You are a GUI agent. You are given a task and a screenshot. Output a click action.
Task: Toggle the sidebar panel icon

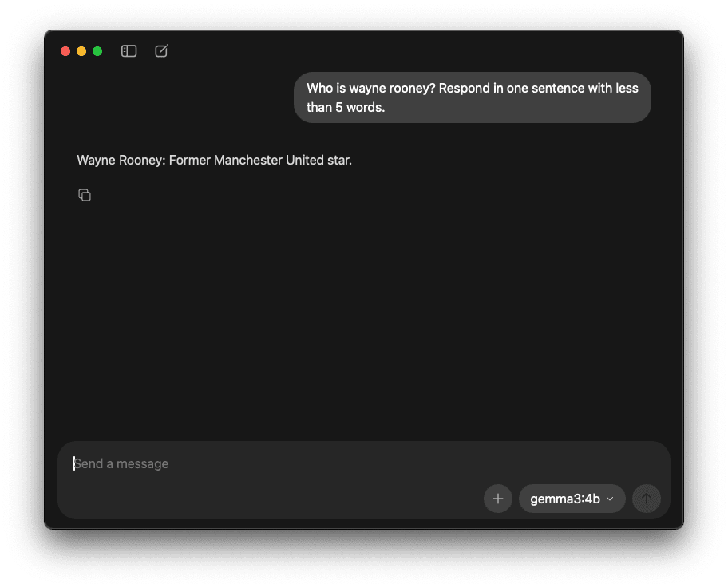tap(129, 50)
